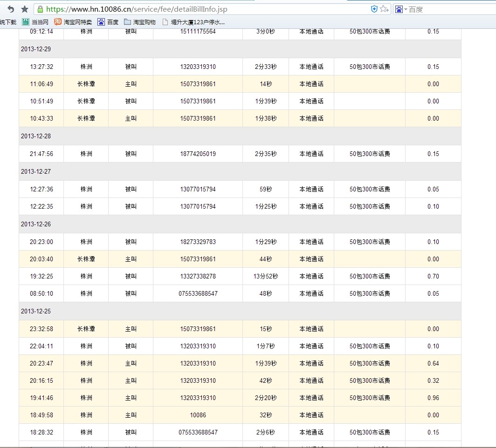Click the 10086 number at 18:49:58
Image resolution: width=496 pixels, height=448 pixels.
(x=198, y=415)
